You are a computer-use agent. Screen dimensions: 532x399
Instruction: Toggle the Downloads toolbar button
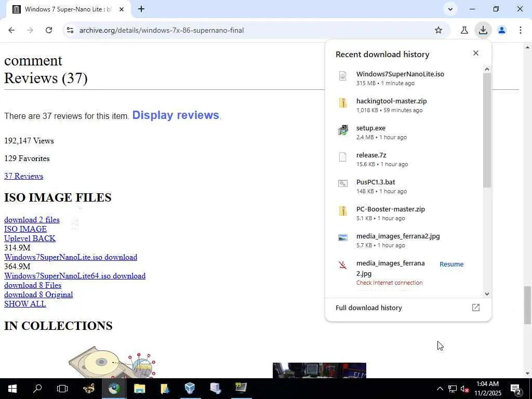[483, 30]
